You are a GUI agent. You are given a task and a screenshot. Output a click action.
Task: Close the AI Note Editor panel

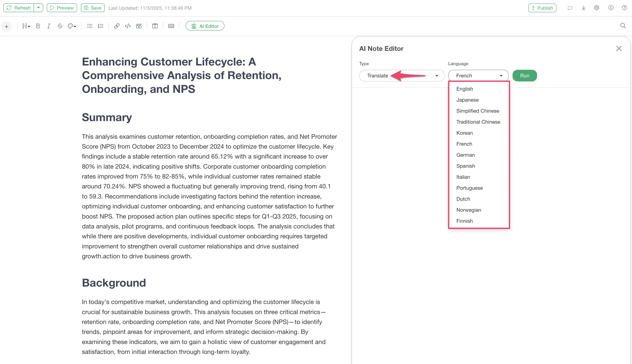pos(618,49)
